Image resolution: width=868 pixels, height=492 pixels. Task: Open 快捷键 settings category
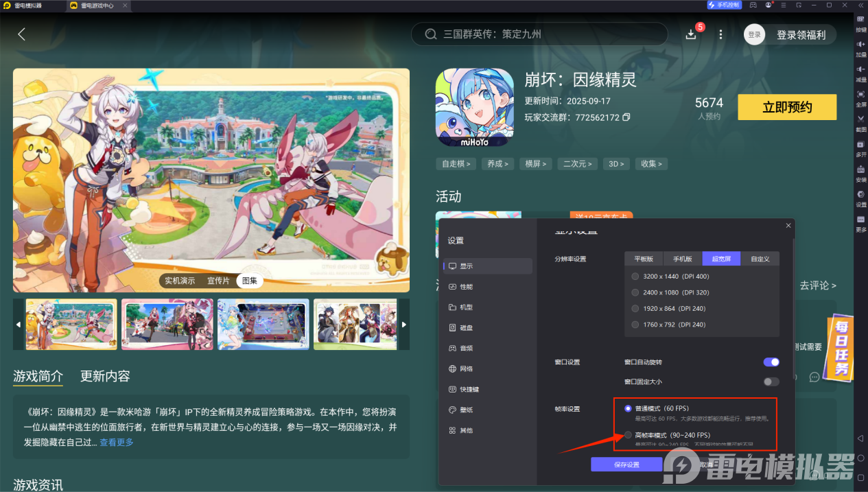tap(487, 389)
